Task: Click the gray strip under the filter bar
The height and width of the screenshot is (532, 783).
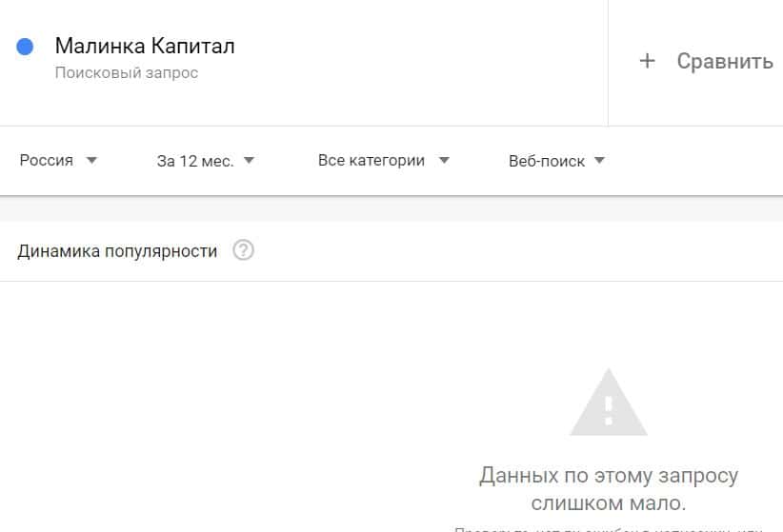Action: (x=391, y=208)
